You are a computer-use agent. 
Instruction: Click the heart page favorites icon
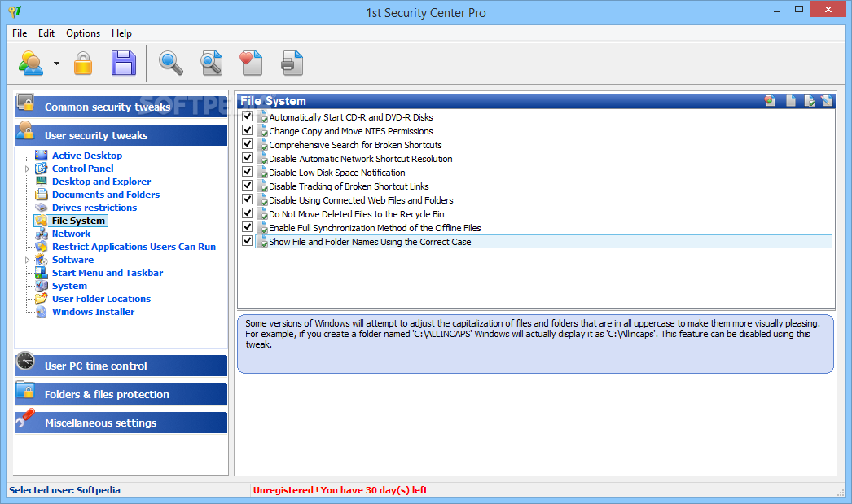tap(251, 63)
